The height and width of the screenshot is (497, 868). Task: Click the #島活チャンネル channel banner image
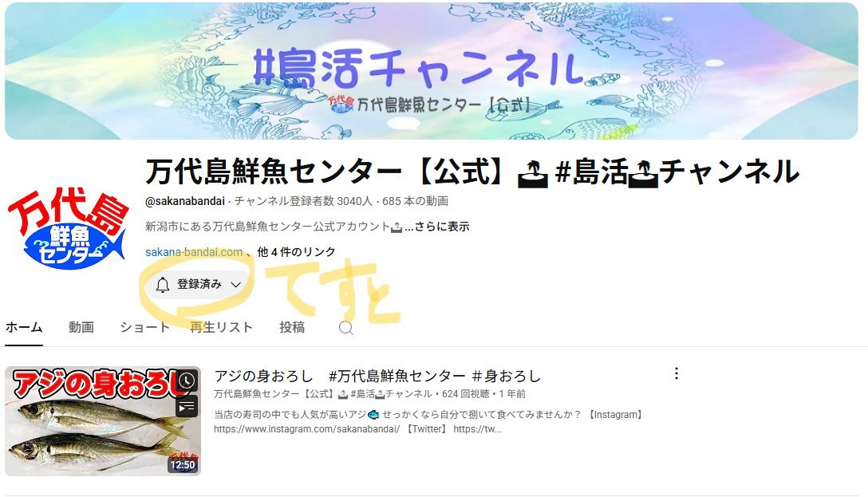coord(432,71)
